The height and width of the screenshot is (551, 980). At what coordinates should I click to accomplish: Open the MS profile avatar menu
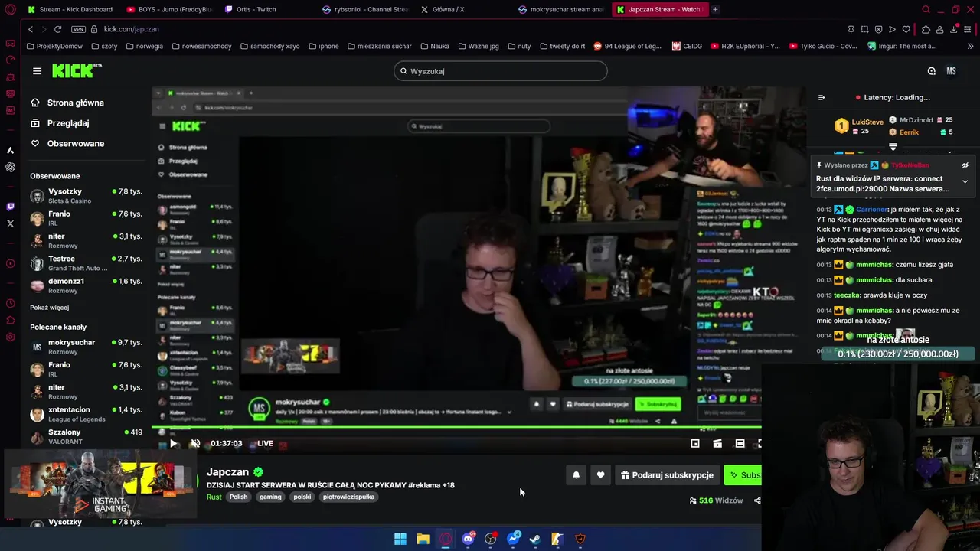[951, 71]
